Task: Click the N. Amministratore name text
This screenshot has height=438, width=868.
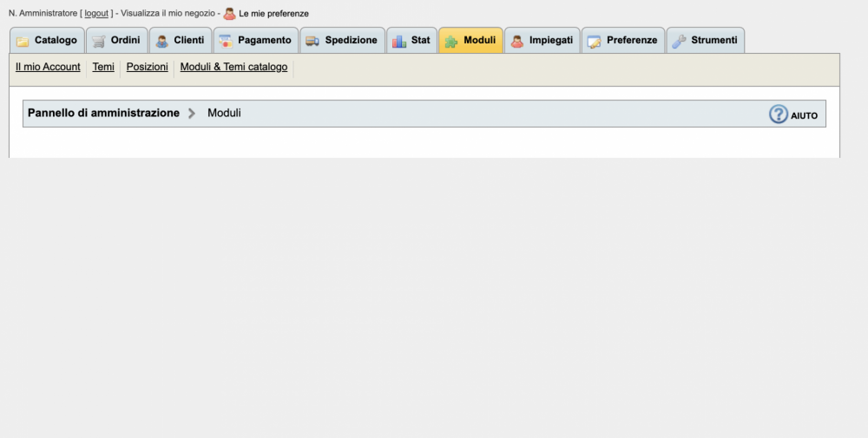Action: click(43, 13)
